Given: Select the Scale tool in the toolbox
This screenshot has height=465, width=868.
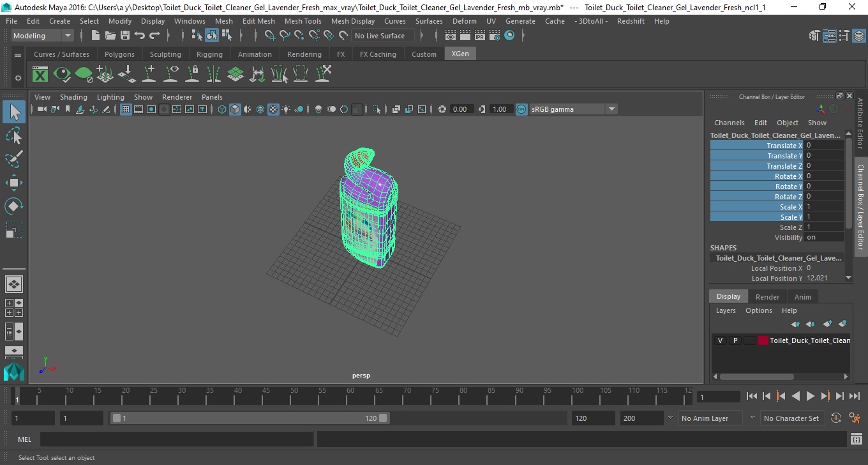Looking at the screenshot, I should [14, 230].
